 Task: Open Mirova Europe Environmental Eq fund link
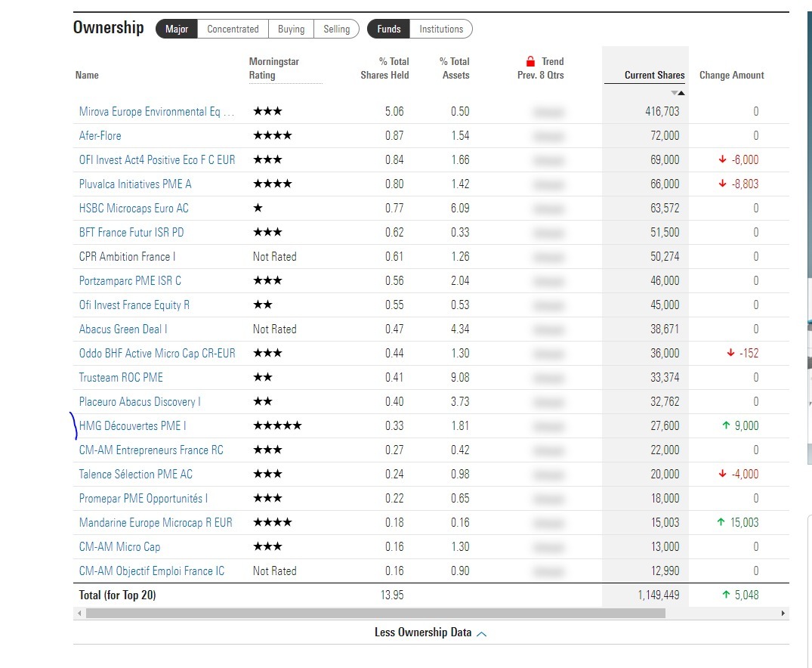coord(156,111)
